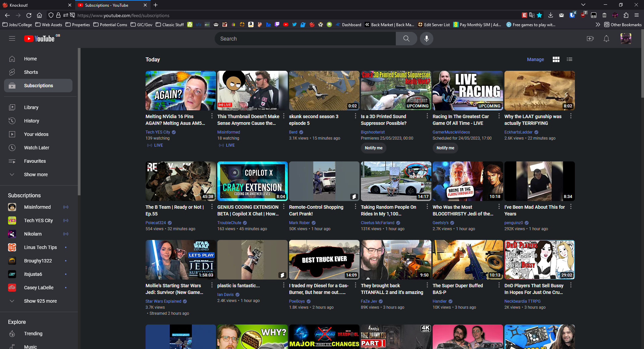Click Notify me for GamerMuscleVideos stream
644x349 pixels.
click(445, 148)
